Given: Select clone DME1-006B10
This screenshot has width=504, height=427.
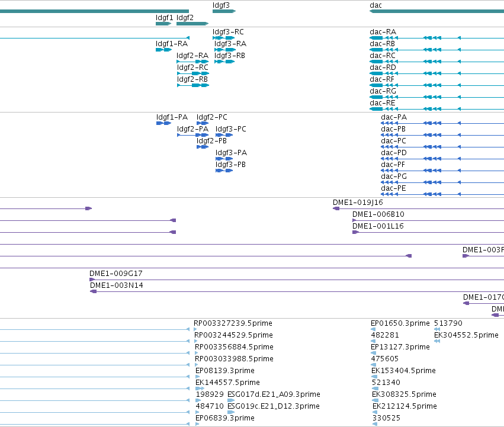Looking at the screenshot, I should tap(428, 220).
